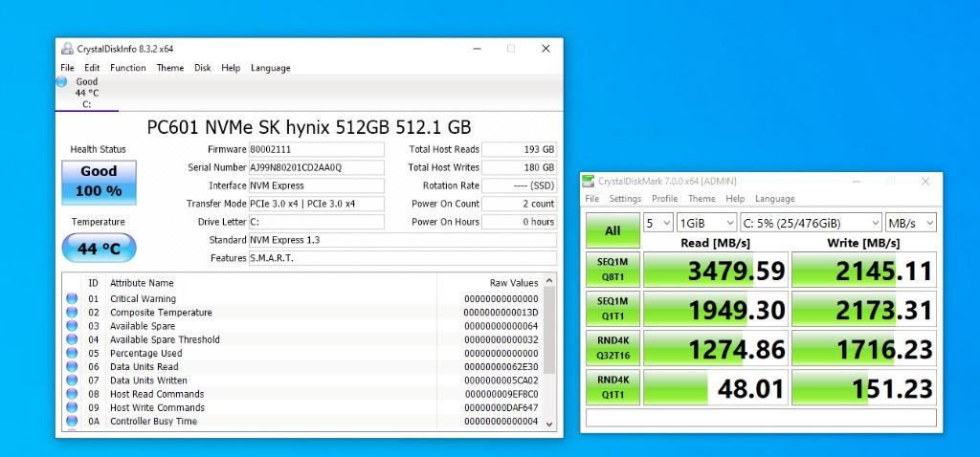
Task: Click the Drive Letter field C:
Action: click(x=316, y=222)
